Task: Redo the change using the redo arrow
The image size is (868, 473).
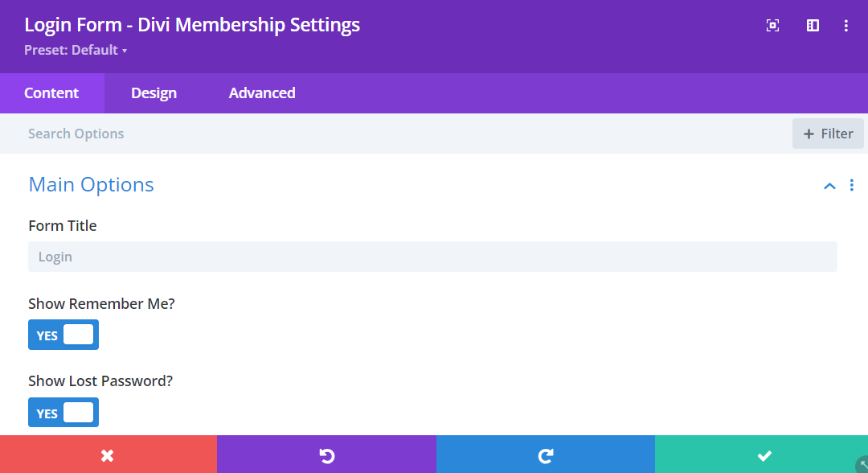Action: (545, 454)
